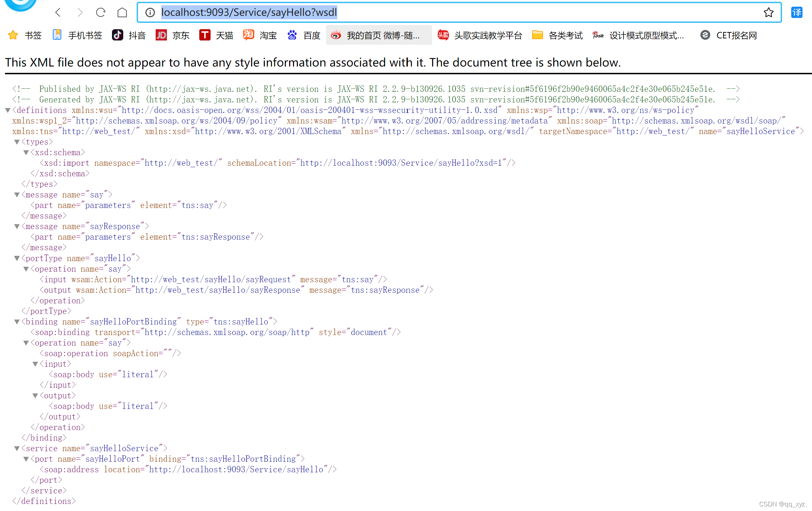Collapse the service sayHelloService node
This screenshot has width=812, height=511.
coord(17,449)
